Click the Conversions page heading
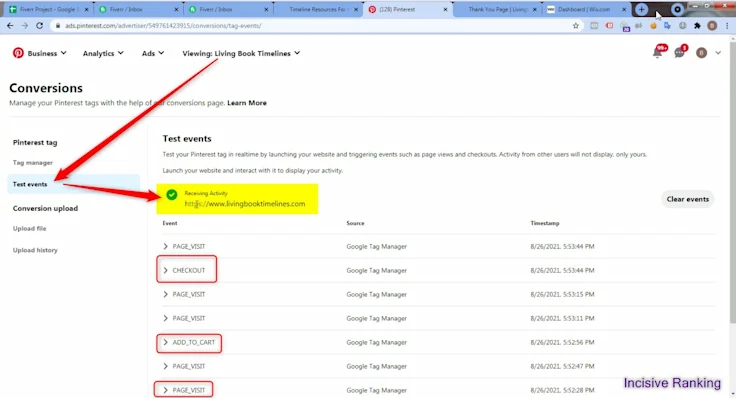Screen dimensions: 736x398 point(46,88)
